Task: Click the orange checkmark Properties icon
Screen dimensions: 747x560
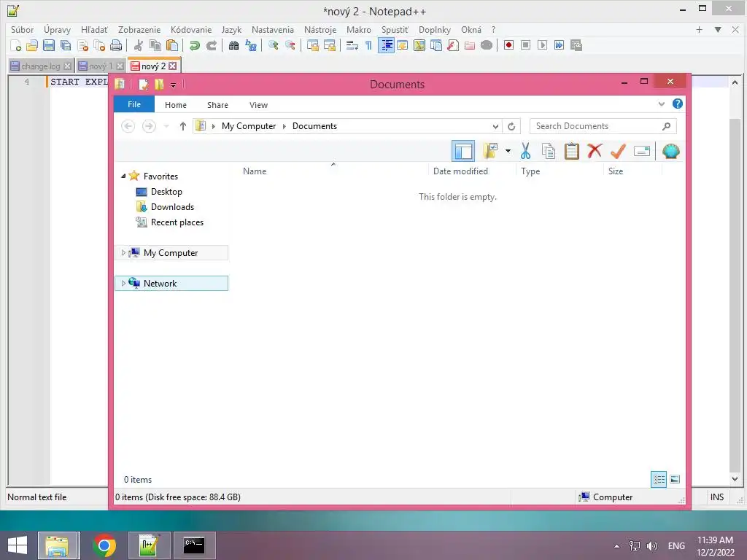Action: point(618,151)
